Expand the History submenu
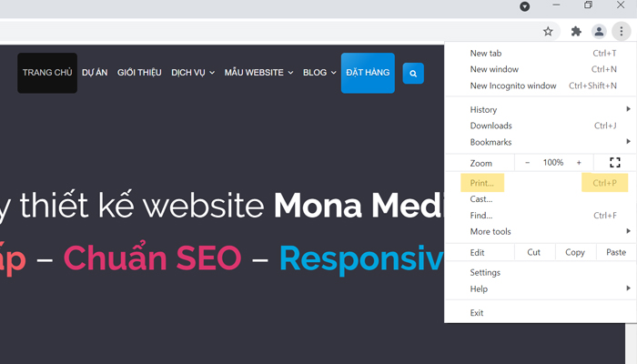The image size is (637, 364). [541, 110]
